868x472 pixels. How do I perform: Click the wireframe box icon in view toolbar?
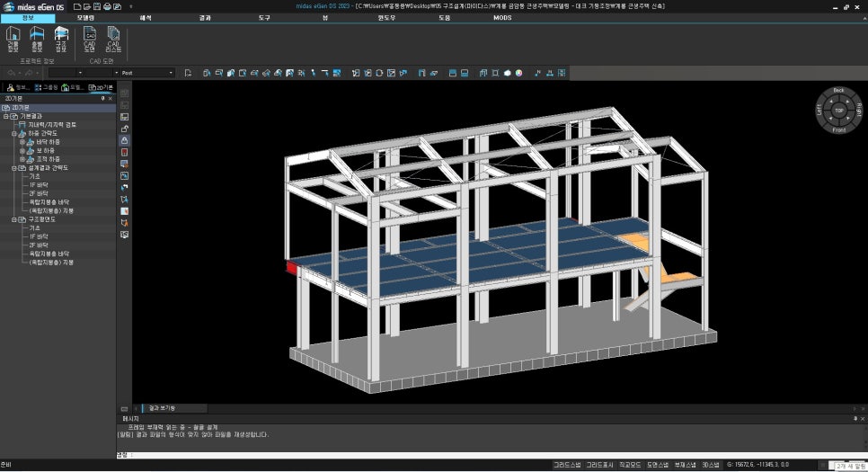pyautogui.click(x=495, y=73)
